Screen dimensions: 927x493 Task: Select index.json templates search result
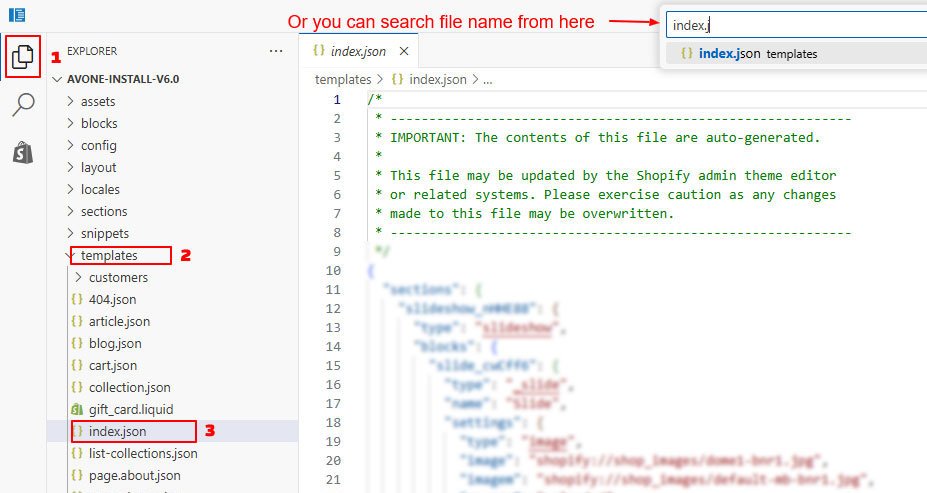pos(757,54)
